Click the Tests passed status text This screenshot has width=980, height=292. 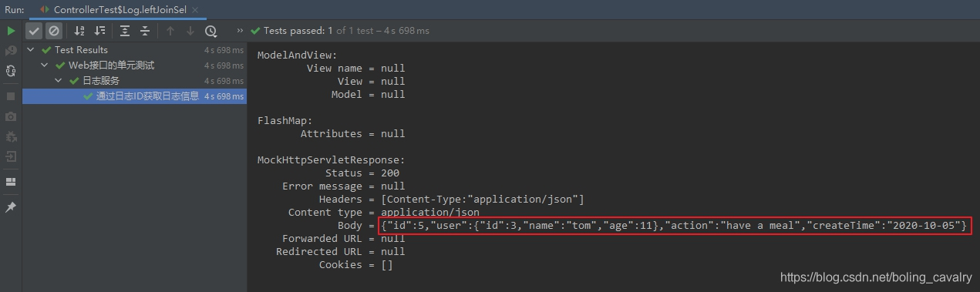coord(346,31)
